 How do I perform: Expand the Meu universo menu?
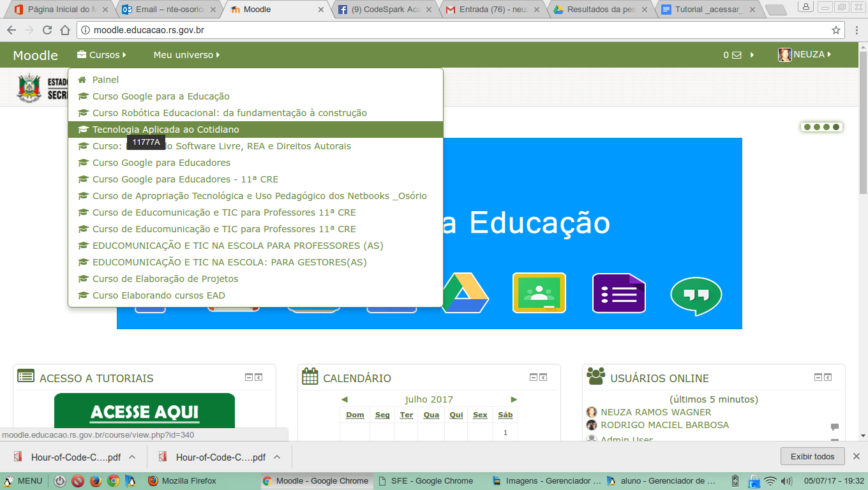(186, 55)
